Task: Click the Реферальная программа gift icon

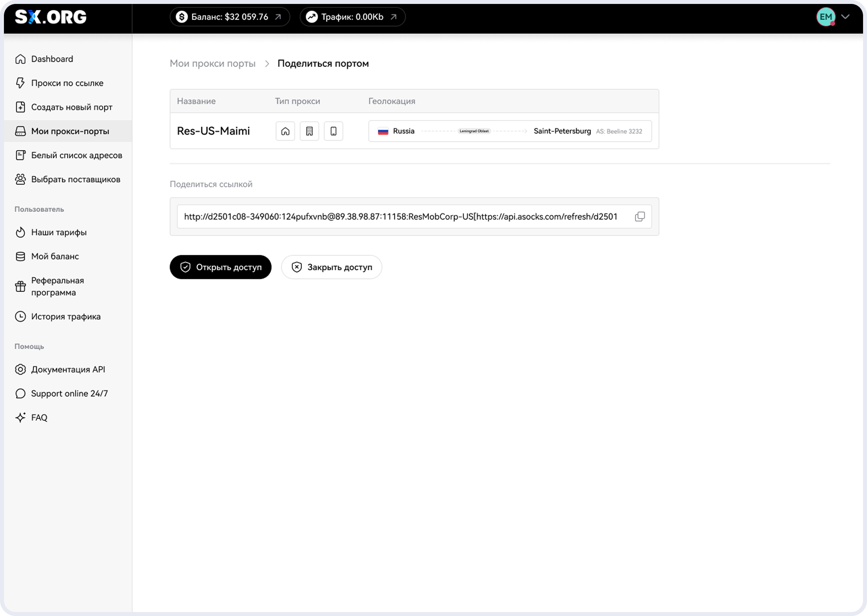Action: coord(20,286)
